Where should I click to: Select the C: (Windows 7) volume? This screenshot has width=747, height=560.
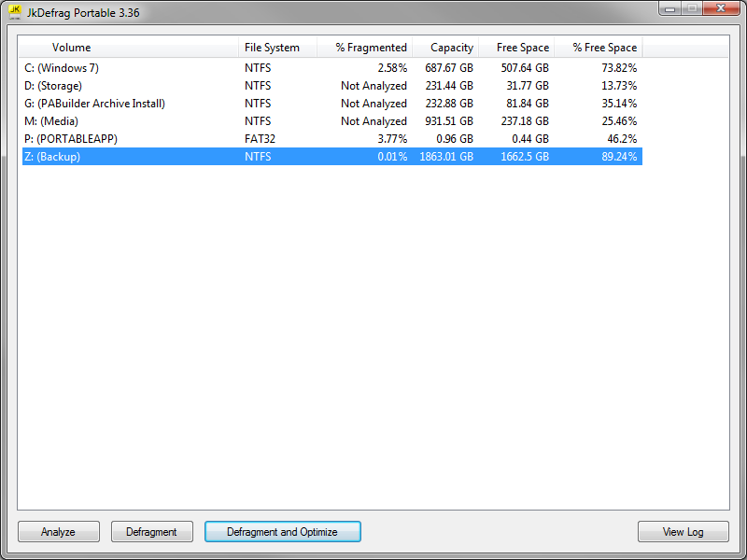tap(62, 68)
